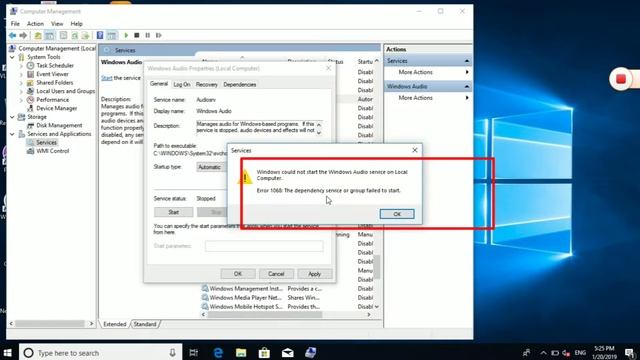
Task: Select Event Viewer in the console tree
Action: [x=52, y=74]
